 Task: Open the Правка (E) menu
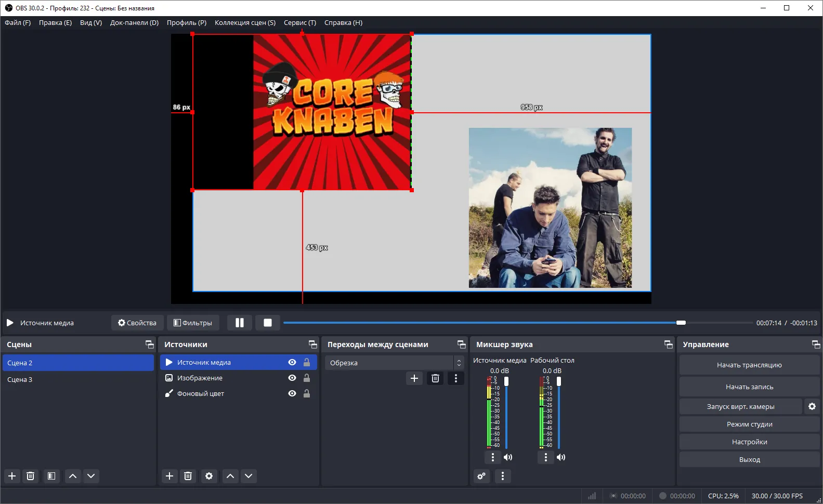pyautogui.click(x=55, y=22)
